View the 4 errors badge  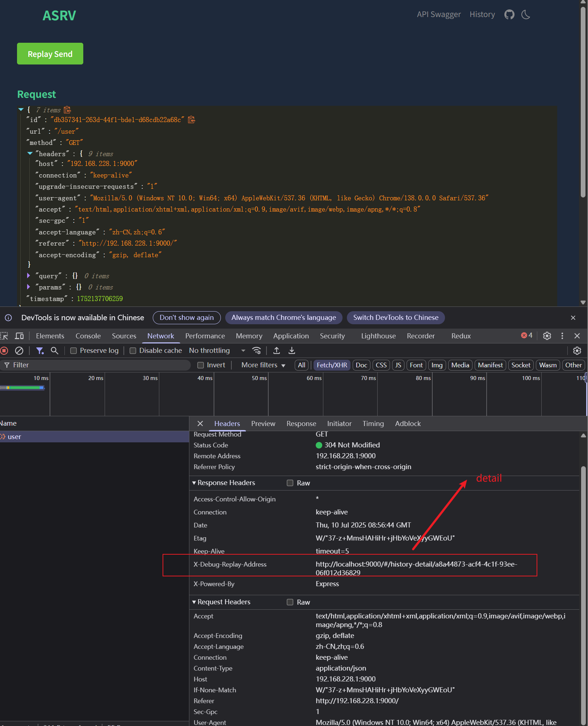click(x=527, y=335)
